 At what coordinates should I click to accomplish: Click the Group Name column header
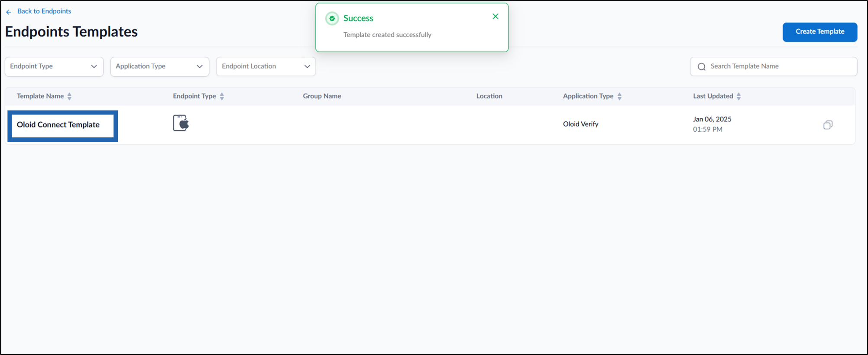tap(322, 96)
